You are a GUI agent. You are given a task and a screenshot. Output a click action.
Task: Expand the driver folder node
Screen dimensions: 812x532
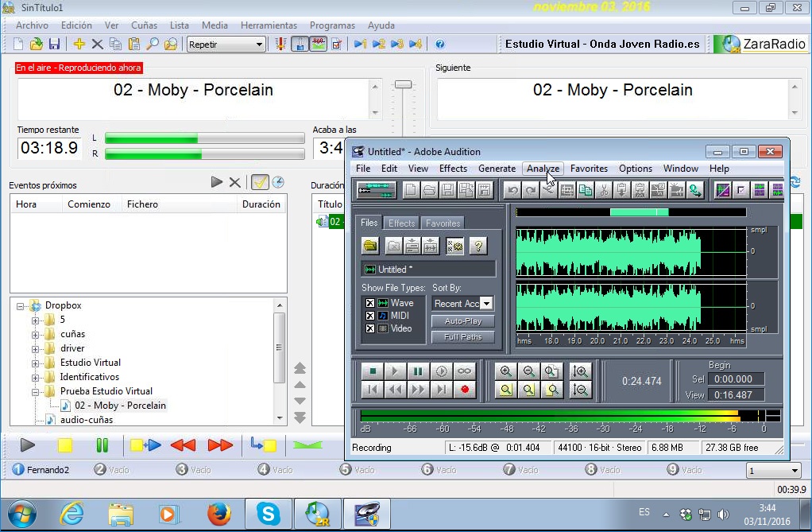(x=35, y=349)
